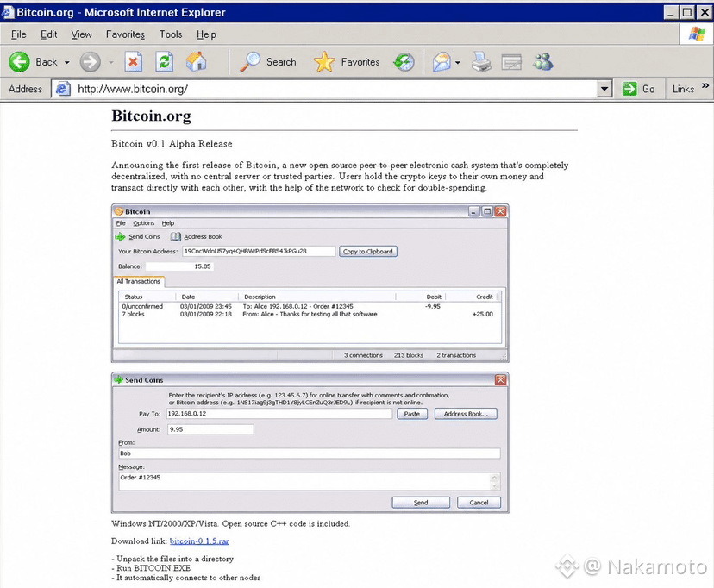This screenshot has width=714, height=588.
Task: Open the Favorites menu in the menu bar
Action: click(x=125, y=34)
